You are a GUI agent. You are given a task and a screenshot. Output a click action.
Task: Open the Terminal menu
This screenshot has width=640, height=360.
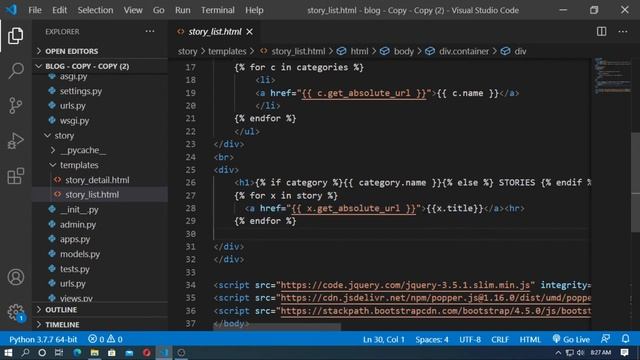(218, 10)
